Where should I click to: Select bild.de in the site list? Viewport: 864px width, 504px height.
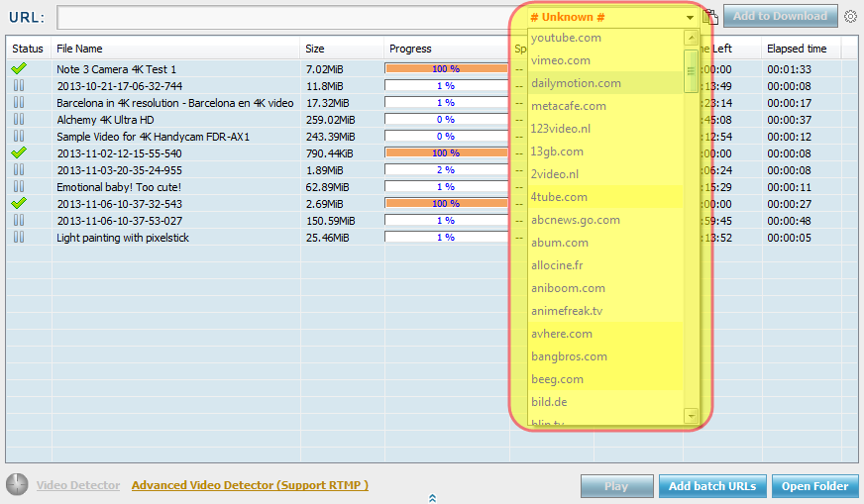[605, 402]
